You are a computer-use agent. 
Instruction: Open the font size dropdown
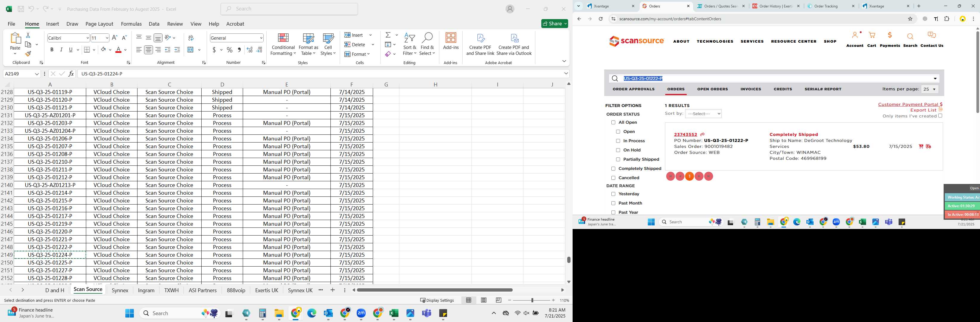click(x=107, y=38)
